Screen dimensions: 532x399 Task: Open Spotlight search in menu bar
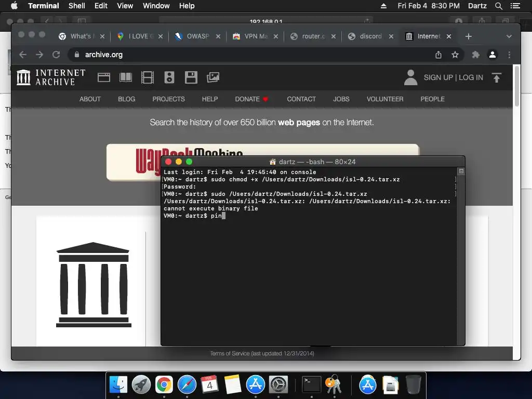[x=498, y=6]
